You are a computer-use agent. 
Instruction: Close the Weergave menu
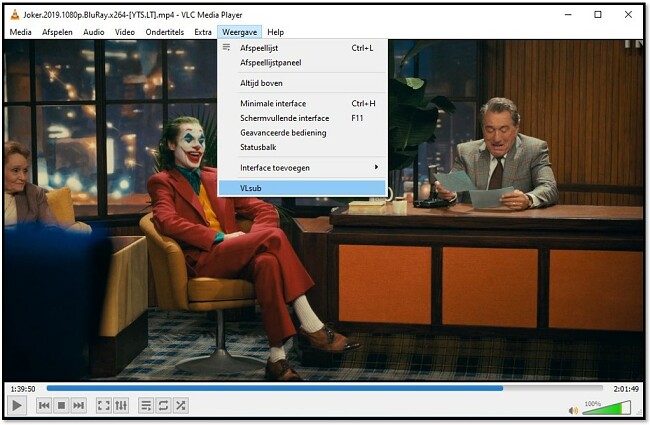[x=239, y=32]
